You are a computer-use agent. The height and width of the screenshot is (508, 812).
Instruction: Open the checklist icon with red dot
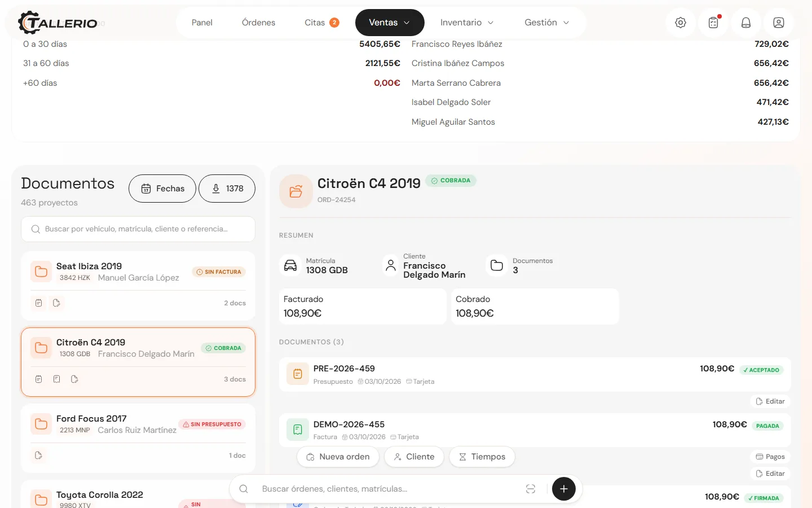coord(713,23)
